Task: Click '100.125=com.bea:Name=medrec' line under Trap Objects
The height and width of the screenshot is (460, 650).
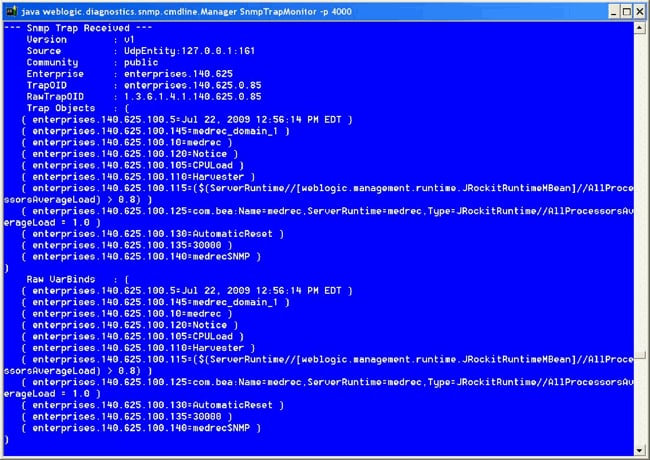Action: 327,211
